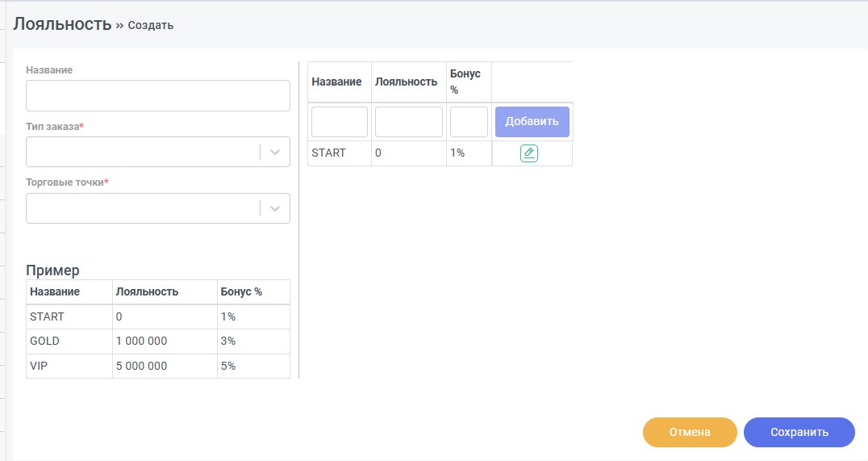Image resolution: width=868 pixels, height=461 pixels.
Task: Click the Добавить button
Action: 532,122
